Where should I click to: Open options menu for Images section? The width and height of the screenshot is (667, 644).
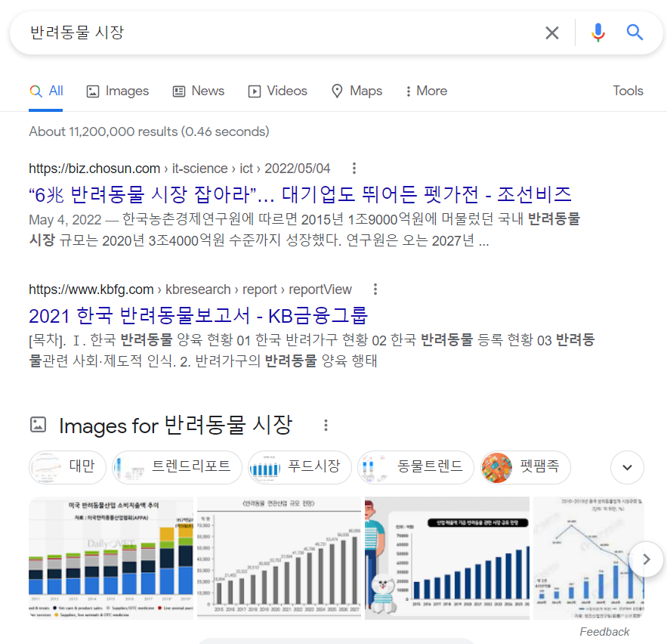point(326,426)
